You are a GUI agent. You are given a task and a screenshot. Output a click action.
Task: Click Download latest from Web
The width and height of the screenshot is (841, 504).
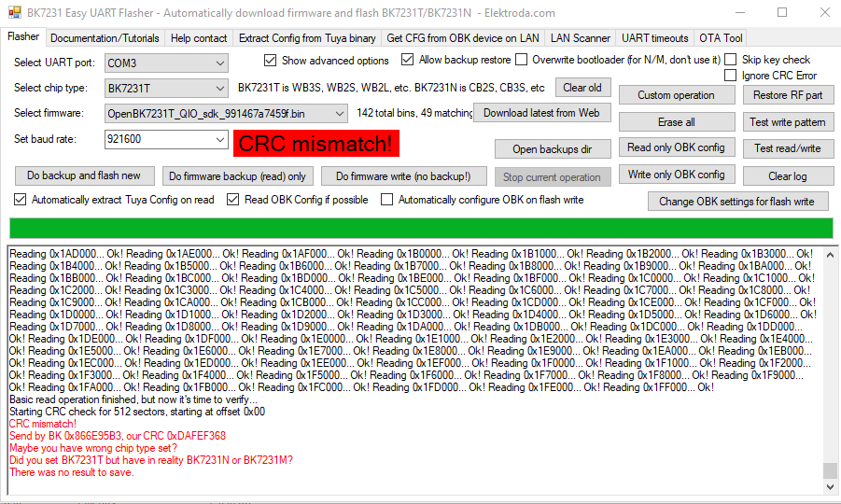point(541,113)
